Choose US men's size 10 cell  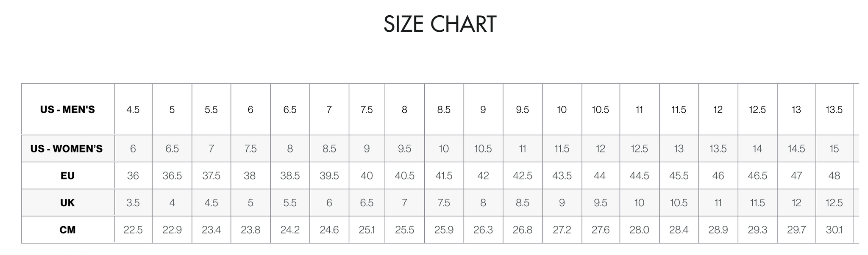[x=562, y=110]
